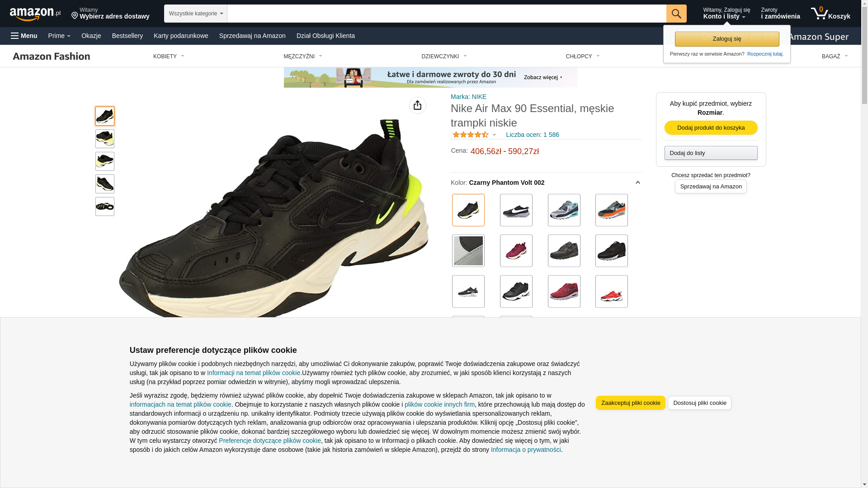Open the shopping cart icon
This screenshot has width=868, height=488.
pyautogui.click(x=830, y=14)
